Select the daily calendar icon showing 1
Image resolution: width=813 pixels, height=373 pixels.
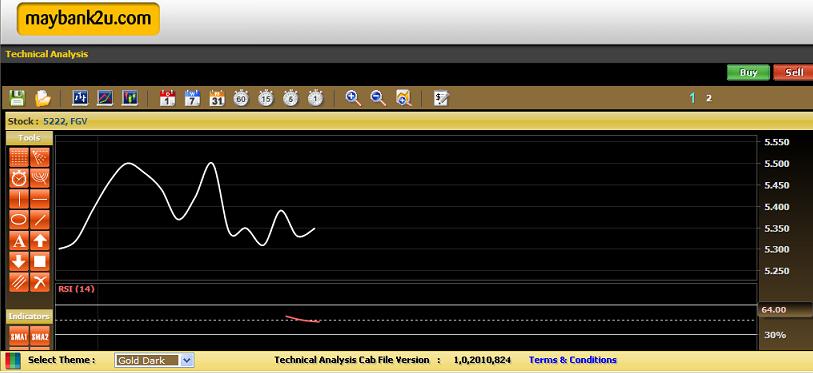coord(167,98)
